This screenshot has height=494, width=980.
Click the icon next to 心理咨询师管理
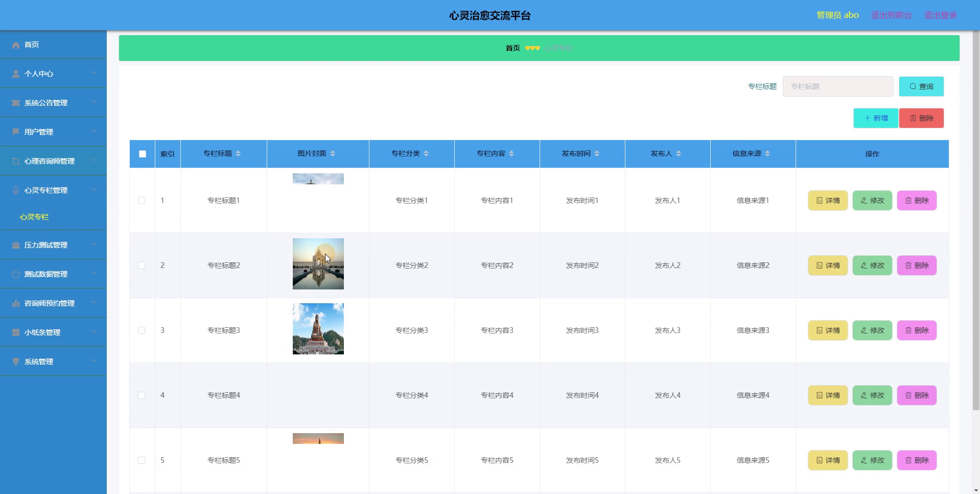click(x=16, y=162)
